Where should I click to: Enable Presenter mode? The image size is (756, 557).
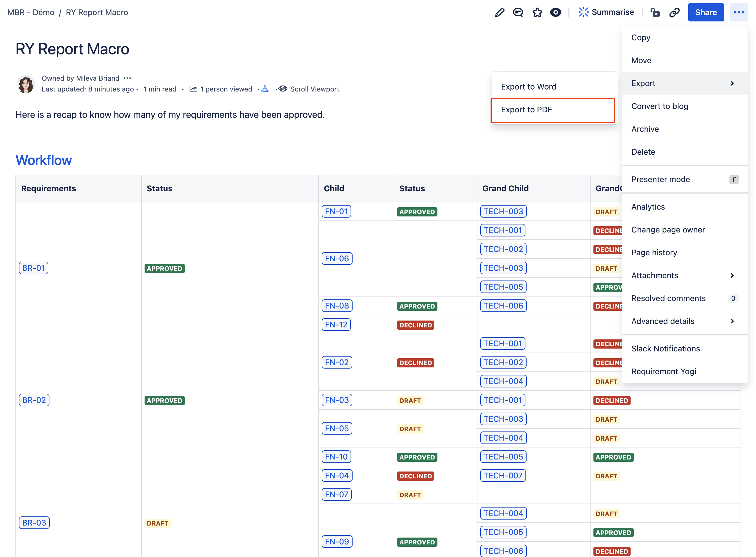(660, 179)
